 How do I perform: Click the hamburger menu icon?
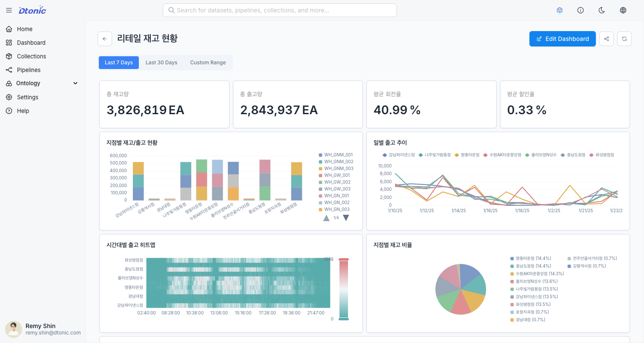click(9, 10)
